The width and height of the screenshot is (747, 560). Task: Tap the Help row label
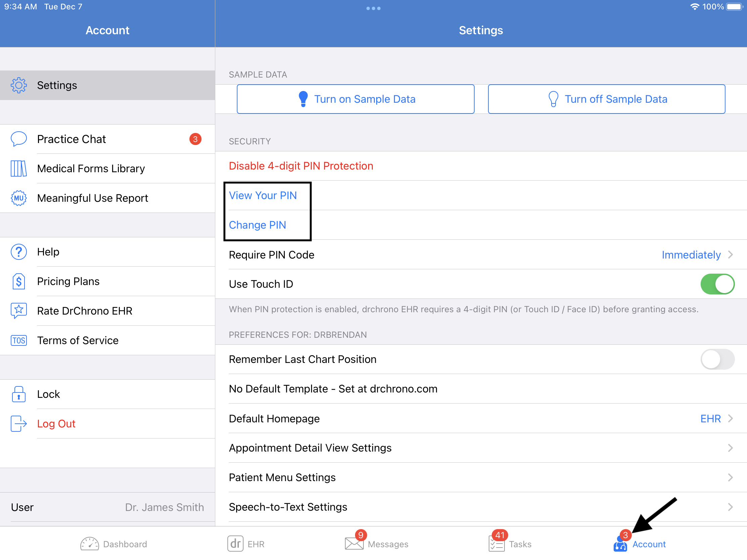click(x=48, y=252)
